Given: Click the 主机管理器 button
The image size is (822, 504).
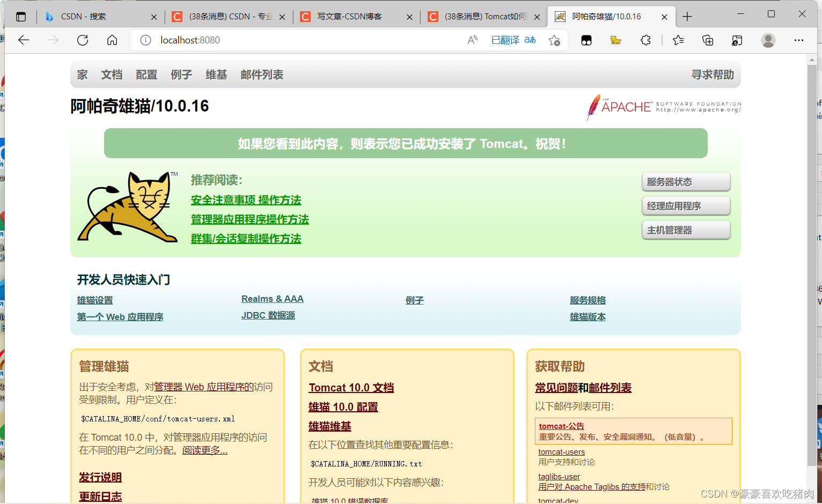Looking at the screenshot, I should pos(686,230).
